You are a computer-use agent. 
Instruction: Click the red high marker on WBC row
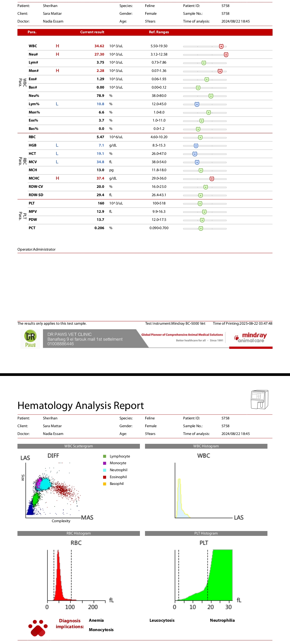click(x=221, y=46)
